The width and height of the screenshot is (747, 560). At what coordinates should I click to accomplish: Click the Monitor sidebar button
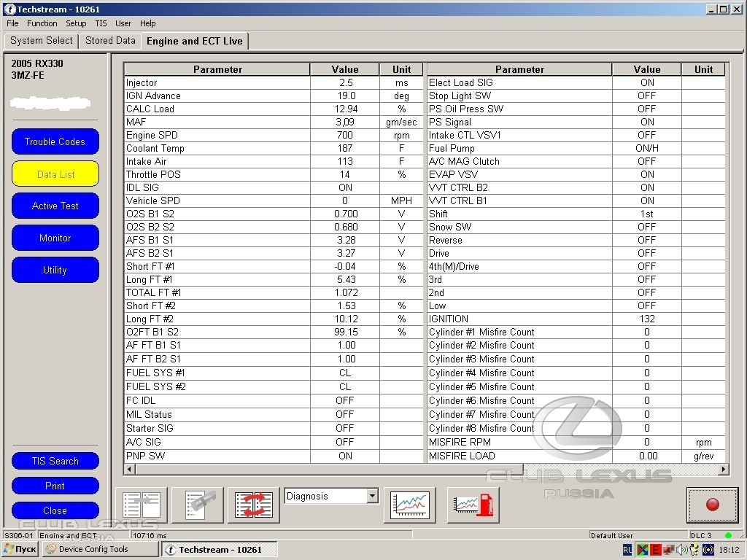[x=55, y=238]
